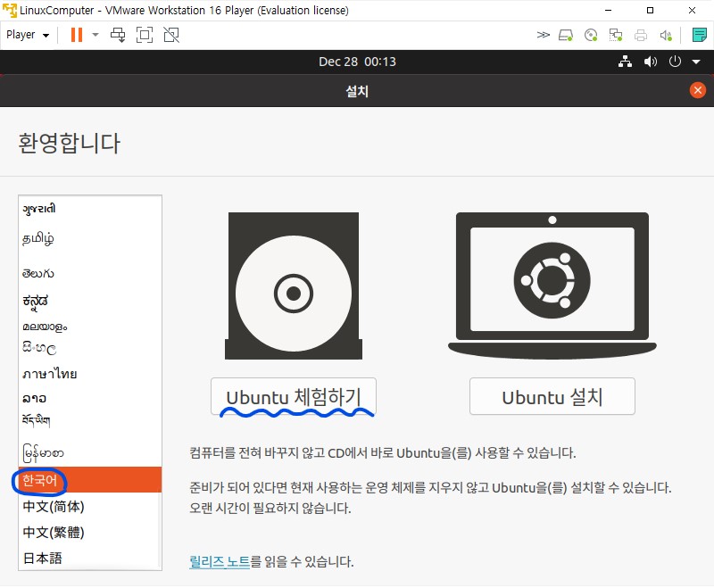Select the Gujarati language entry
The height and width of the screenshot is (588, 714).
(90, 209)
